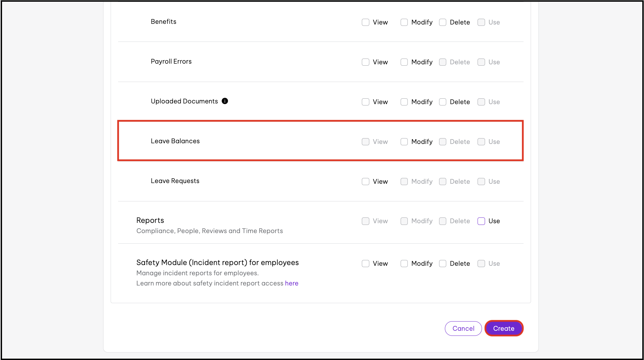Viewport: 644px width, 360px height.
Task: Enable View for Payroll Errors
Action: pos(366,62)
